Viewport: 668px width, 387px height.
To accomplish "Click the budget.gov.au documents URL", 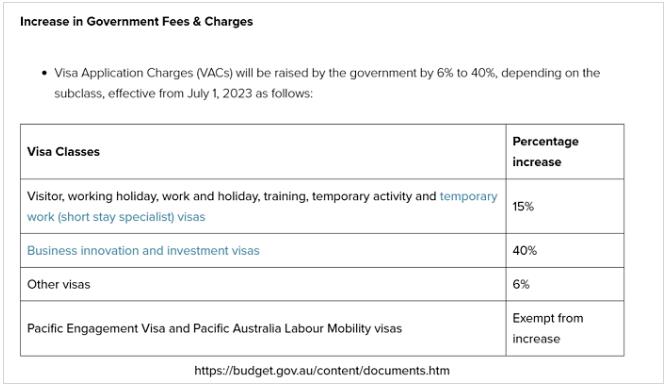I will click(x=322, y=370).
